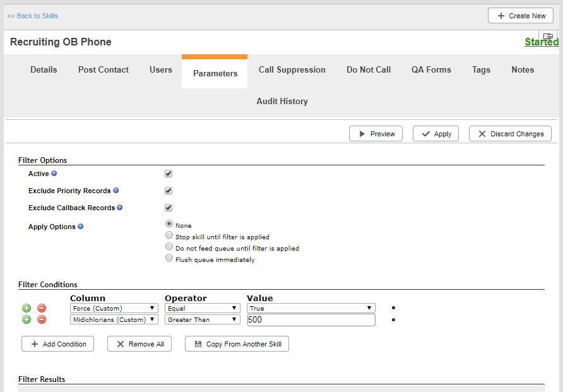The height and width of the screenshot is (392, 563).
Task: Click the Apply button
Action: [436, 134]
